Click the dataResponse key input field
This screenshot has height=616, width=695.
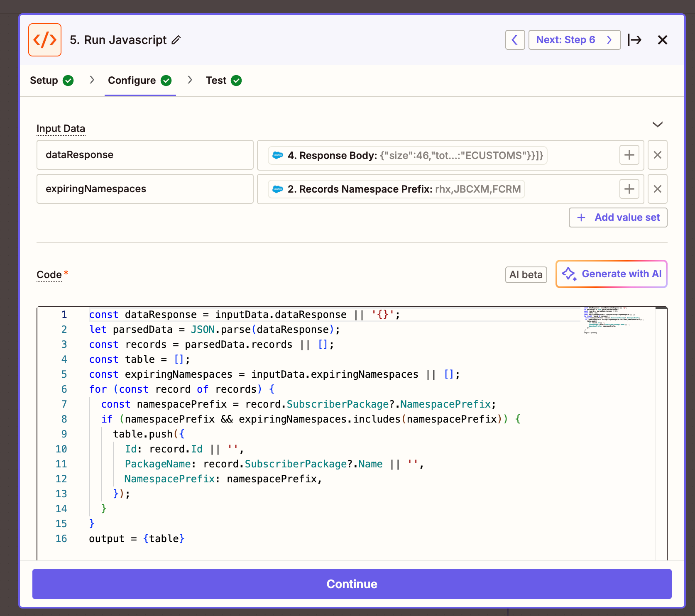[x=145, y=155]
